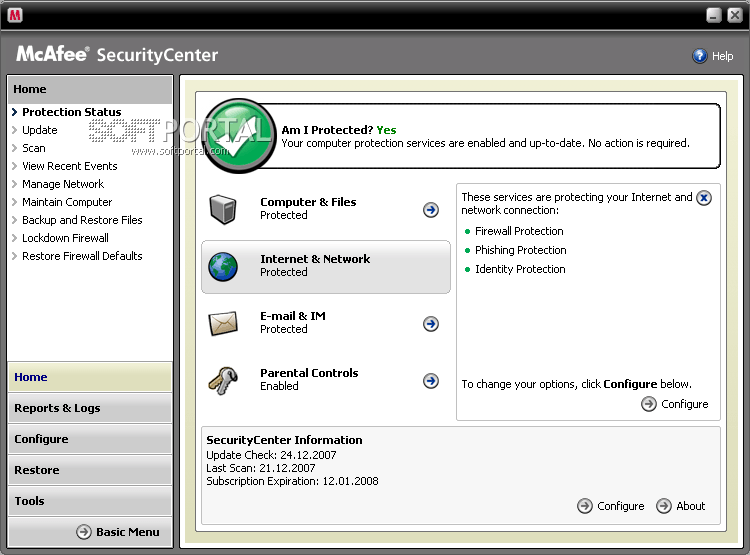The width and height of the screenshot is (750, 555).
Task: Select Restore Firewall Defaults
Action: tap(82, 256)
